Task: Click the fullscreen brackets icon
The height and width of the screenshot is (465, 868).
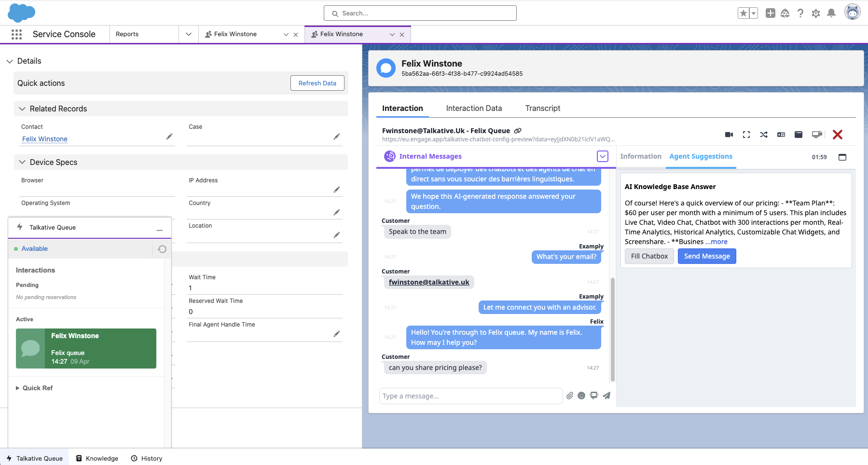Action: (x=746, y=135)
